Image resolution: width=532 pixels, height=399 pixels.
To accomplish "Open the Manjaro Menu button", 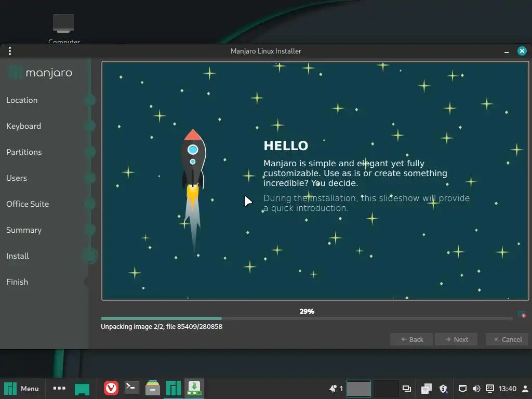I will [21, 389].
